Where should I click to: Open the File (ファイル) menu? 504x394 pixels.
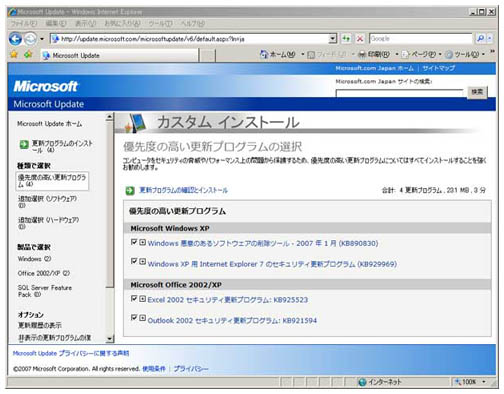tap(24, 24)
